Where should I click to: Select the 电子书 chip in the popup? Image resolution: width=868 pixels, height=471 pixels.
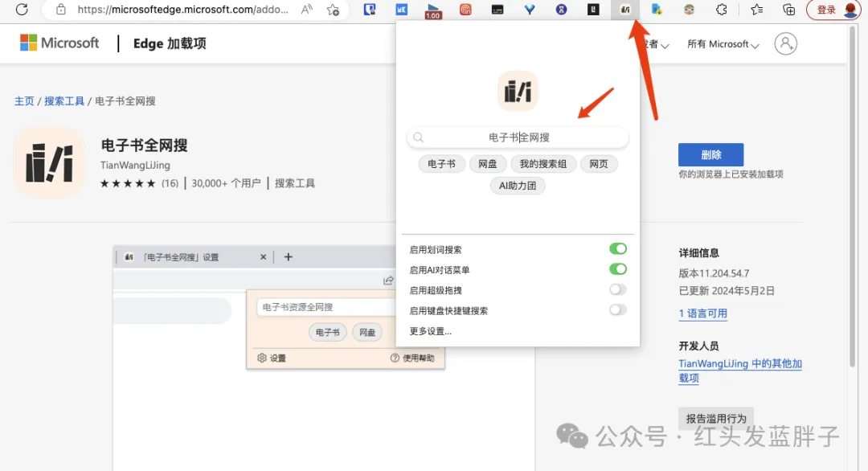[441, 164]
